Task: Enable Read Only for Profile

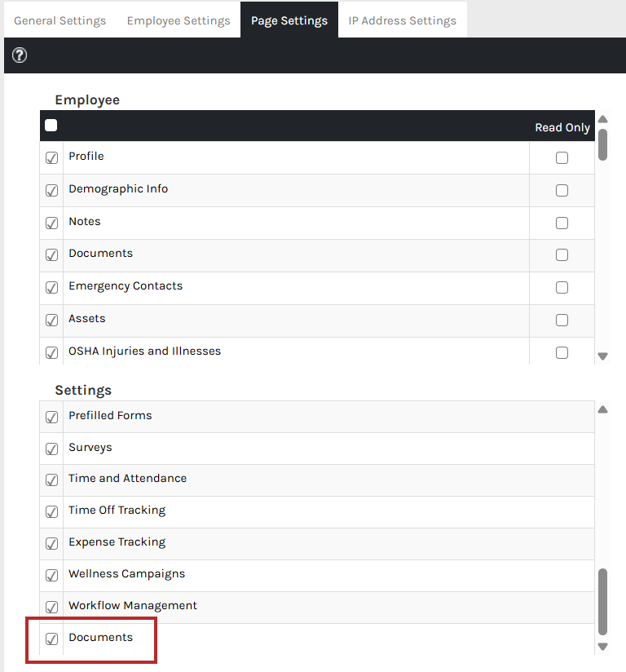Action: click(562, 157)
